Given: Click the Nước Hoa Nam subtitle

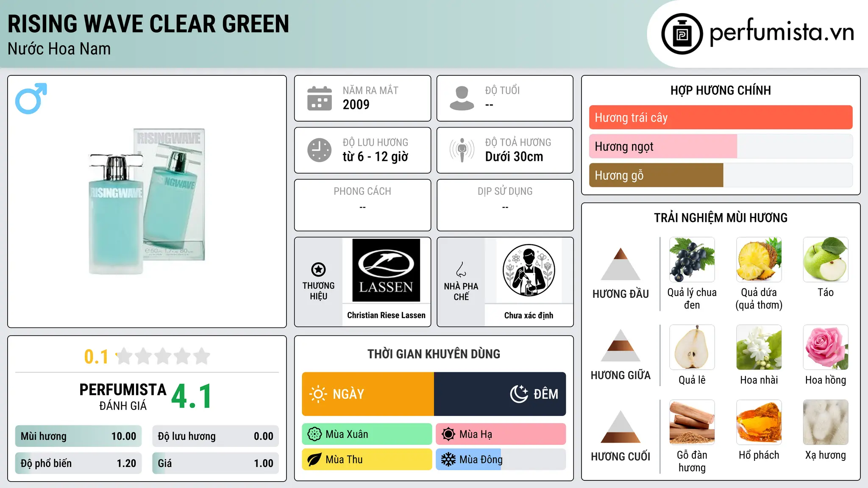Looking at the screenshot, I should [59, 49].
